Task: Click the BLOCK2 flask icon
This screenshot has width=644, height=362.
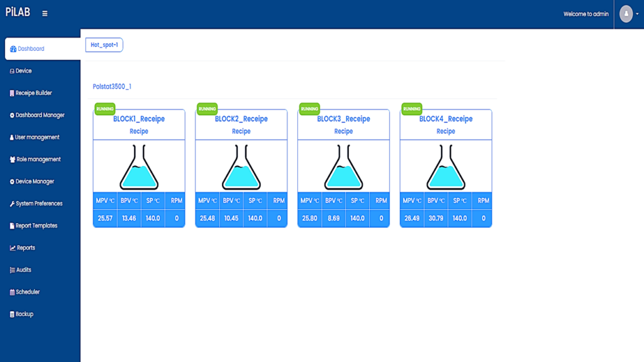Action: pyautogui.click(x=241, y=167)
